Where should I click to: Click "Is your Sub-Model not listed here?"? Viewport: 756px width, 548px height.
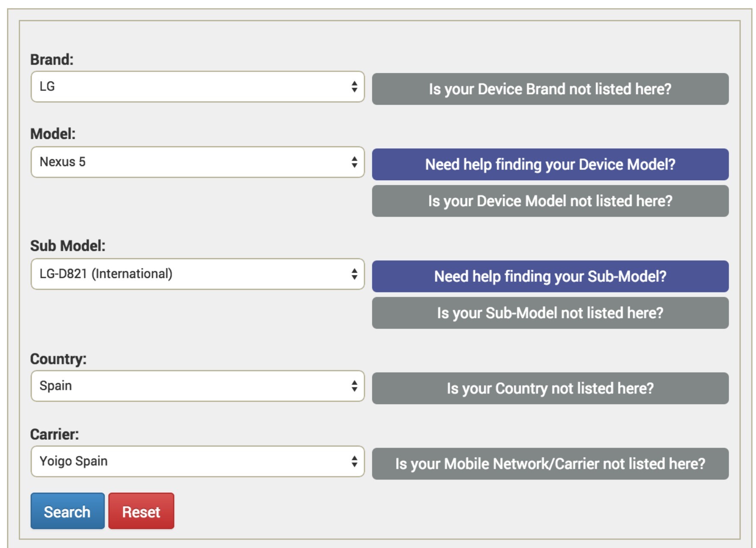(550, 313)
